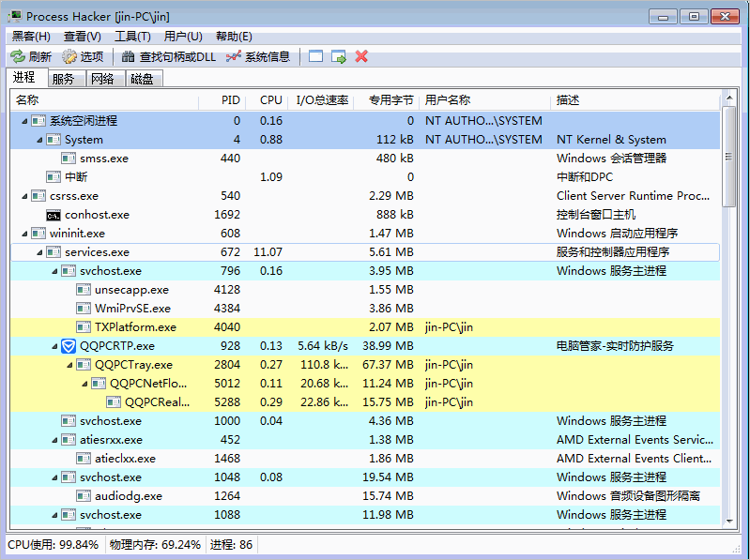This screenshot has width=750, height=560.
Task: Click the red X kill window icon
Action: pyautogui.click(x=361, y=56)
